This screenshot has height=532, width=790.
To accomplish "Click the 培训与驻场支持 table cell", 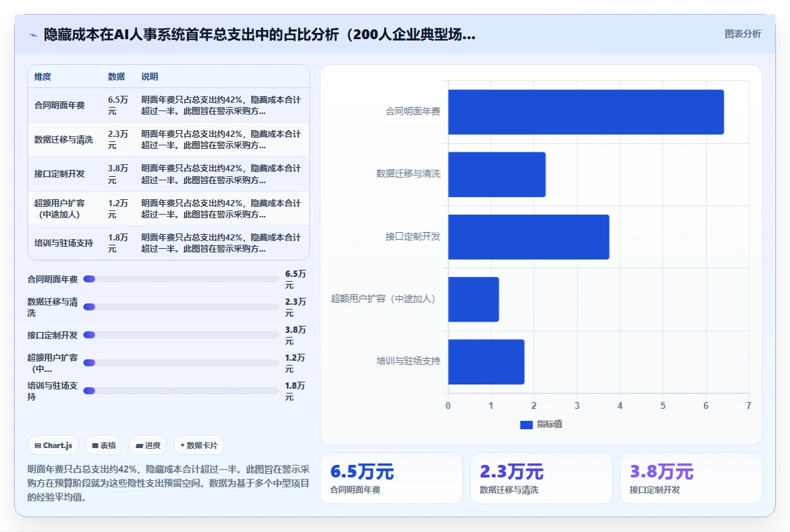I will pyautogui.click(x=64, y=243).
